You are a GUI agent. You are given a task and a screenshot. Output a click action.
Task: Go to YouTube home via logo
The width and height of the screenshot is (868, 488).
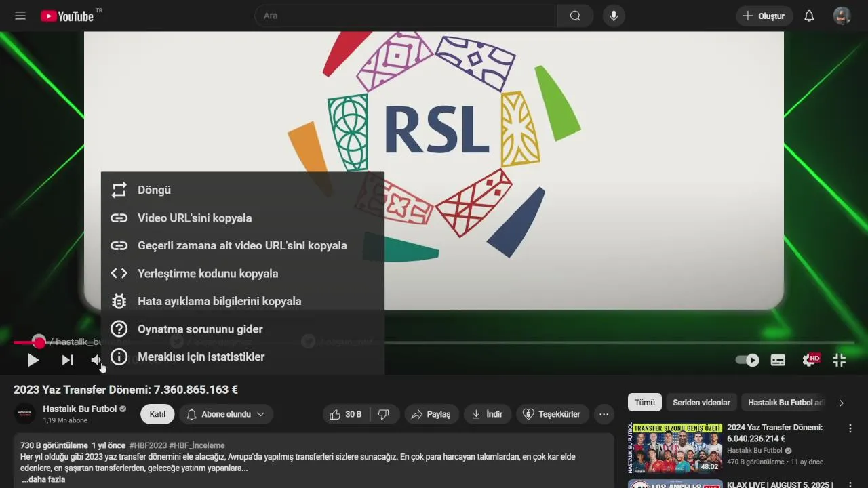pyautogui.click(x=67, y=16)
